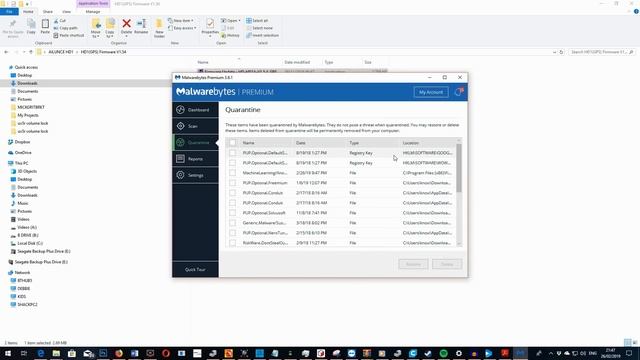Viewport: 640px width, 360px height.
Task: Switch to the Share ribbon tab in Explorer
Action: pos(48,12)
